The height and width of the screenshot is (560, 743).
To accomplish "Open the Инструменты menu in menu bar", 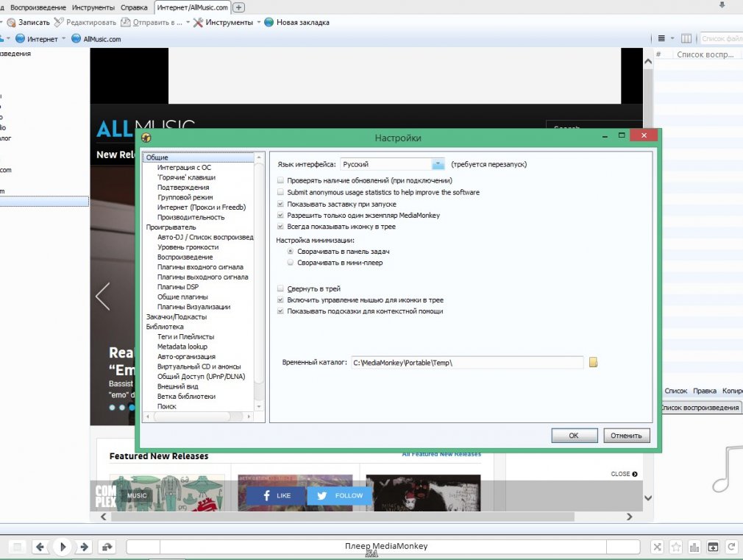I will click(93, 7).
